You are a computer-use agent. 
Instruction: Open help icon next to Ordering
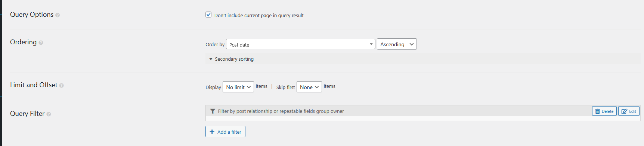pyautogui.click(x=41, y=43)
